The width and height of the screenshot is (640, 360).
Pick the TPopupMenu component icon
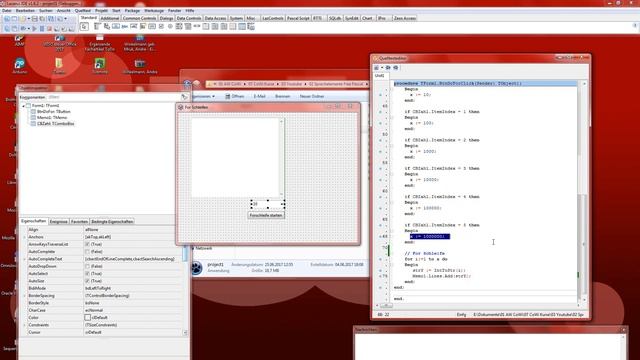pos(107,27)
